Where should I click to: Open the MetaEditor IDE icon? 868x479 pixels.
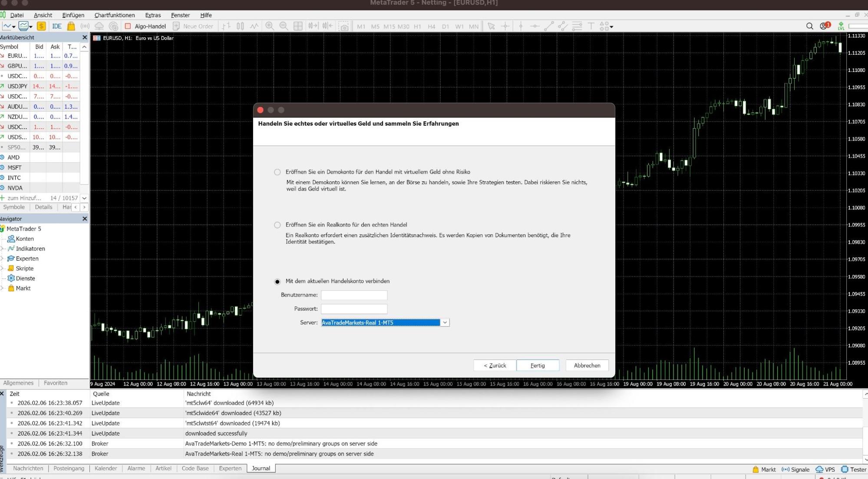tap(56, 26)
